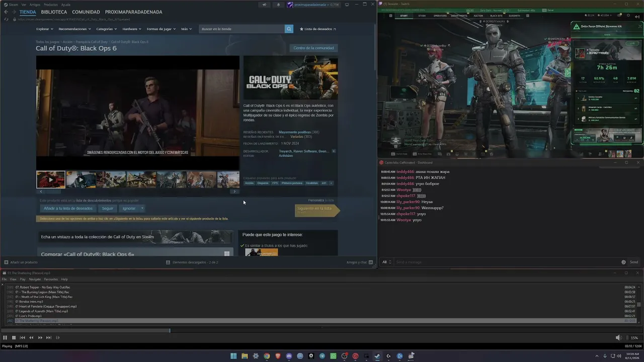Click Amigos y chat icon in Steam
This screenshot has height=362, width=644.
pyautogui.click(x=371, y=262)
